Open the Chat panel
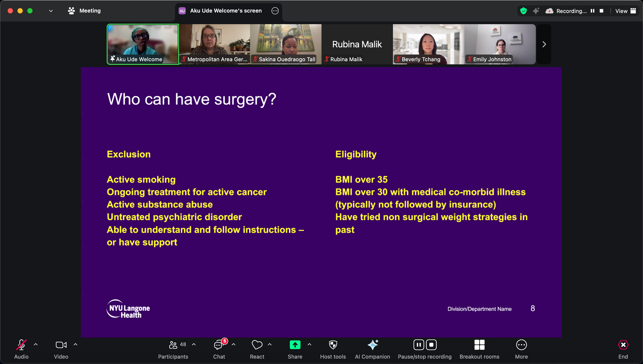The width and height of the screenshot is (643, 364). pyautogui.click(x=219, y=349)
